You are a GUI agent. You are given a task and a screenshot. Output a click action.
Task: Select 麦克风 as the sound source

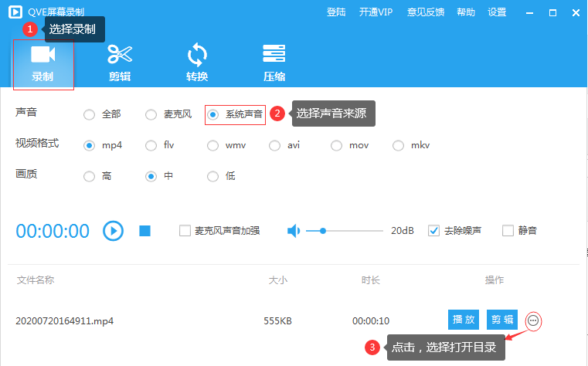[x=151, y=114]
